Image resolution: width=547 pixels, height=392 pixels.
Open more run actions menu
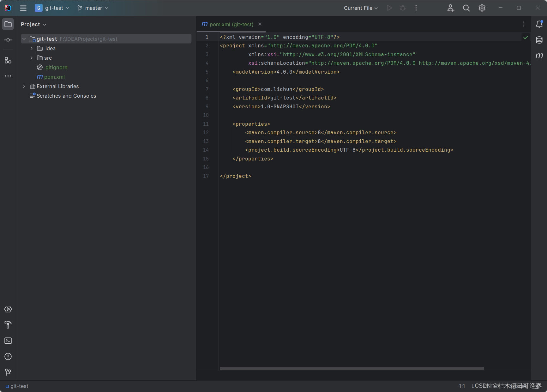point(416,8)
